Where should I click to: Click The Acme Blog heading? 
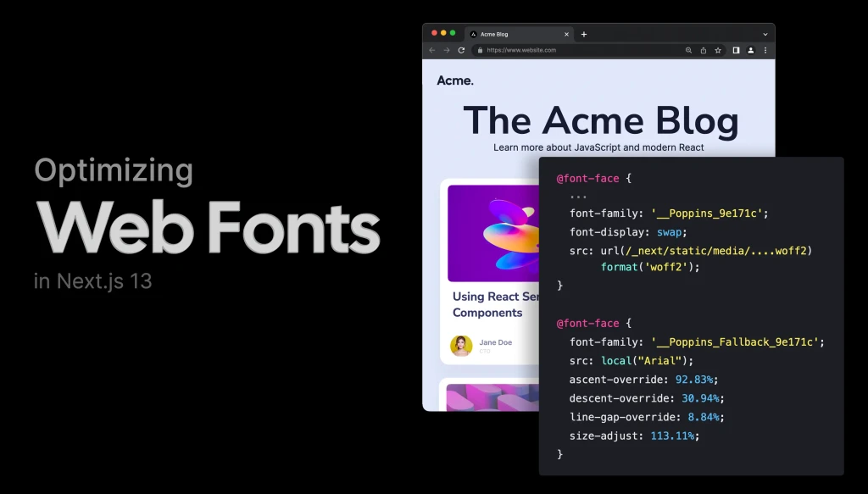point(601,120)
